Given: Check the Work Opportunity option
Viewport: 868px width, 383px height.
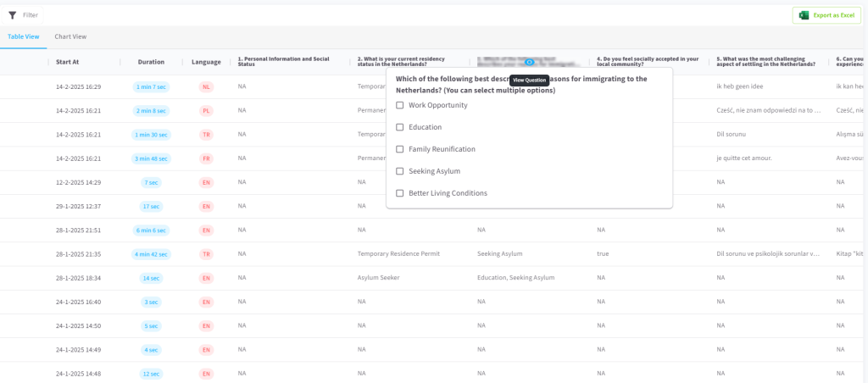Looking at the screenshot, I should point(400,105).
